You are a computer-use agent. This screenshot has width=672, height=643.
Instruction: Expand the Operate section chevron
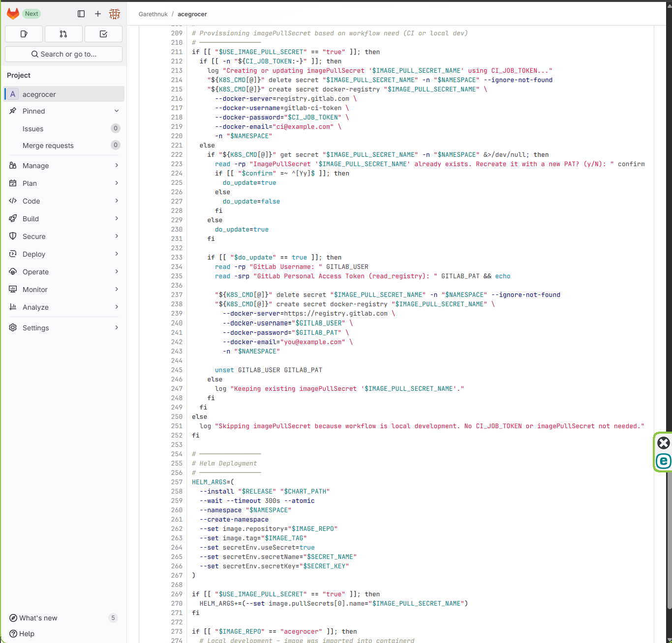(x=117, y=272)
